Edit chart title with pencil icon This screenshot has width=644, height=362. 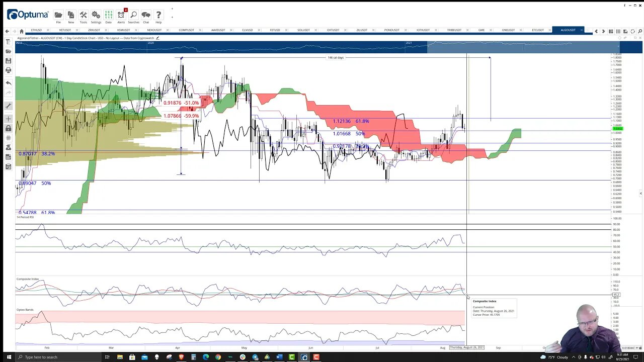pyautogui.click(x=157, y=38)
